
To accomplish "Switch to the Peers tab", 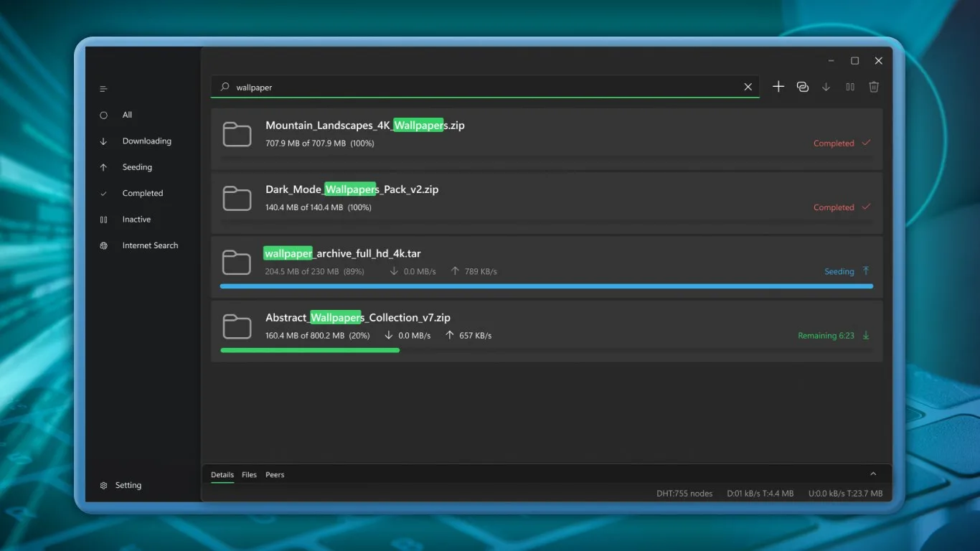I will click(x=275, y=475).
